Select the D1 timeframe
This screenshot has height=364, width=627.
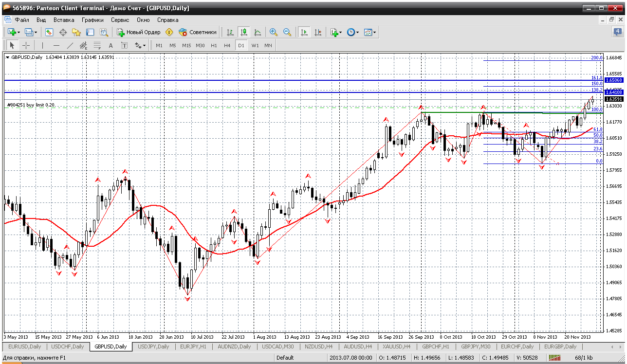(241, 45)
